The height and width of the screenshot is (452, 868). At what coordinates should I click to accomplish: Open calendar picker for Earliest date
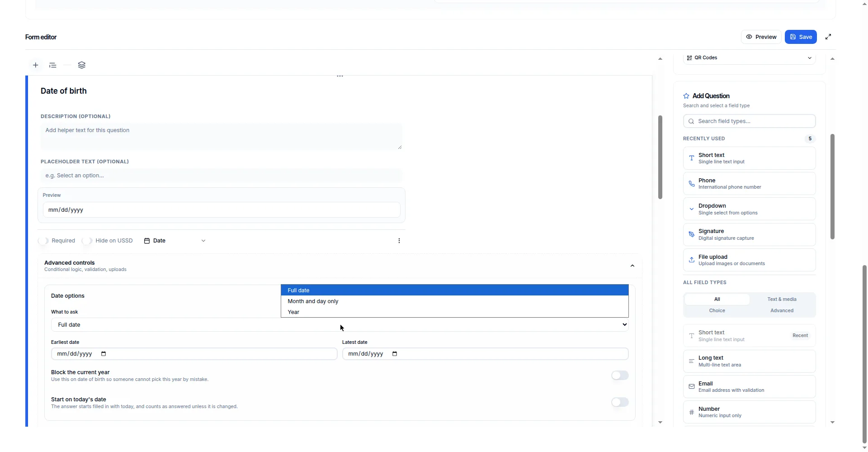tap(104, 354)
